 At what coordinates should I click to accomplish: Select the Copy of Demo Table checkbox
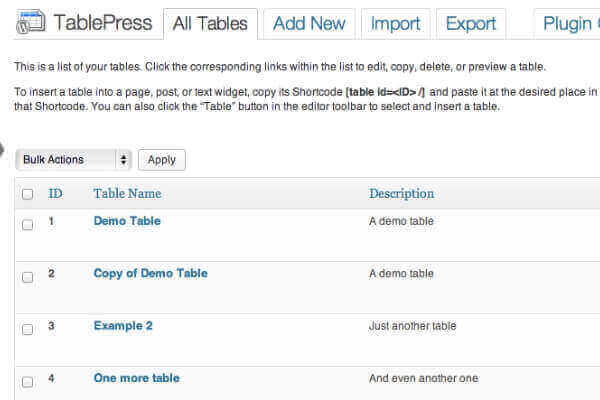[x=28, y=277]
